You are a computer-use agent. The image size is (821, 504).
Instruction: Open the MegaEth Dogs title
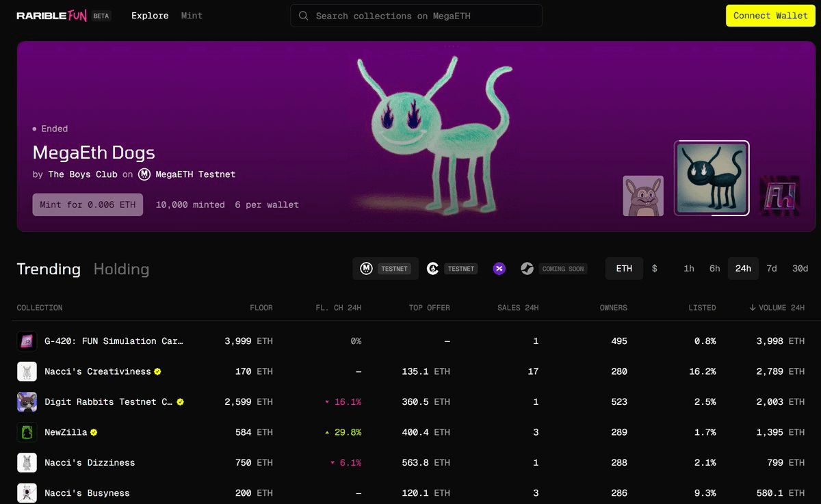click(x=94, y=152)
